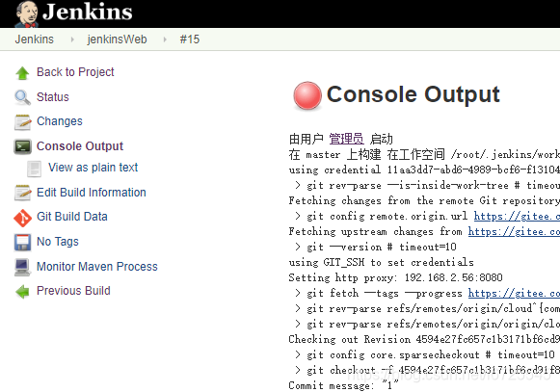Open Console Output sidebar link
This screenshot has width=560, height=392.
pyautogui.click(x=80, y=146)
